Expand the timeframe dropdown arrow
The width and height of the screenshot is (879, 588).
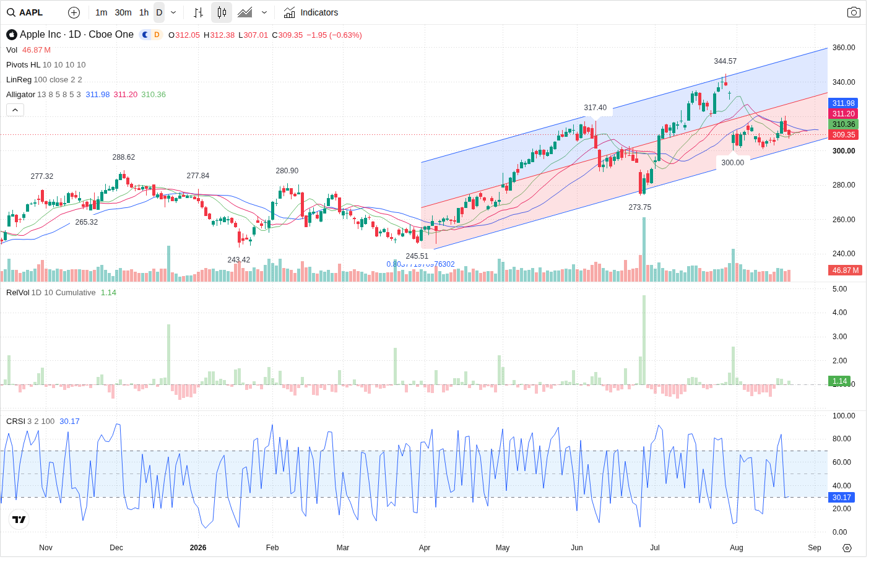(173, 12)
